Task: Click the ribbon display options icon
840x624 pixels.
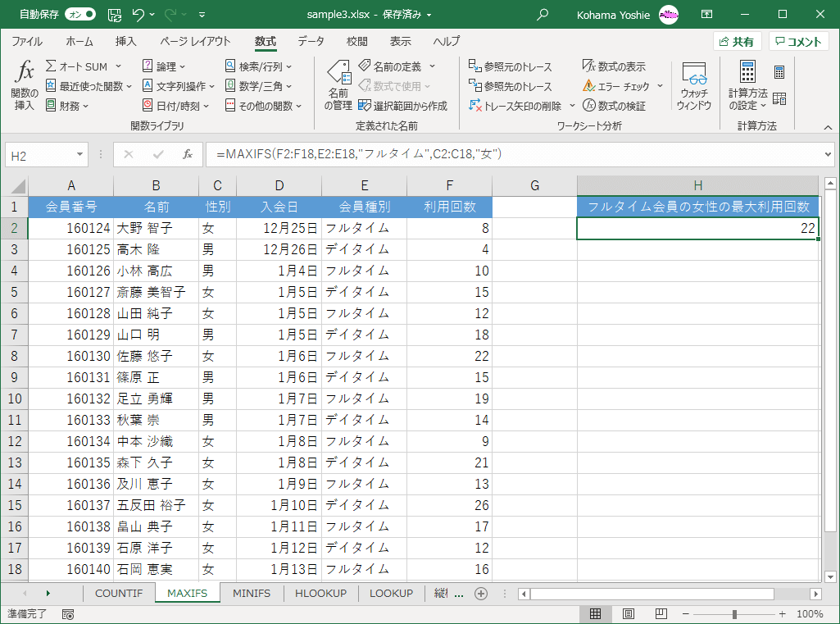Action: pos(707,15)
